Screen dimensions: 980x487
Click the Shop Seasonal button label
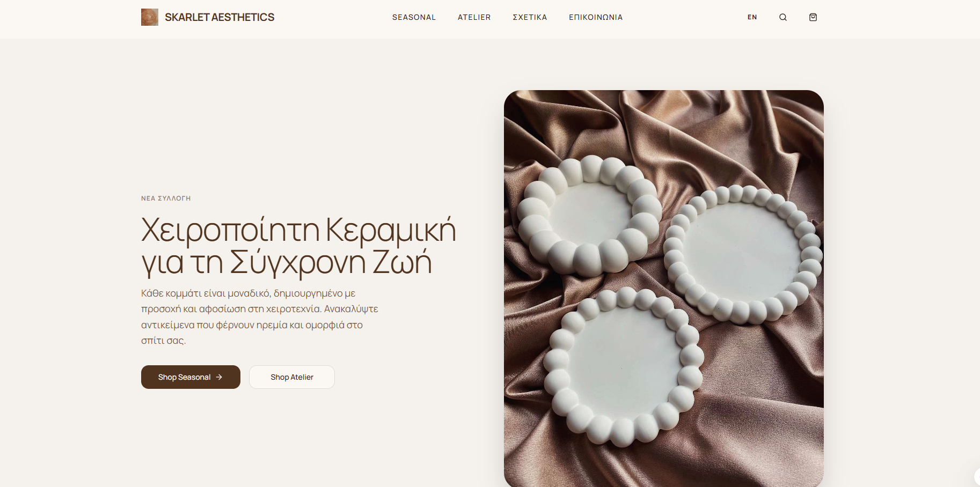click(x=184, y=377)
